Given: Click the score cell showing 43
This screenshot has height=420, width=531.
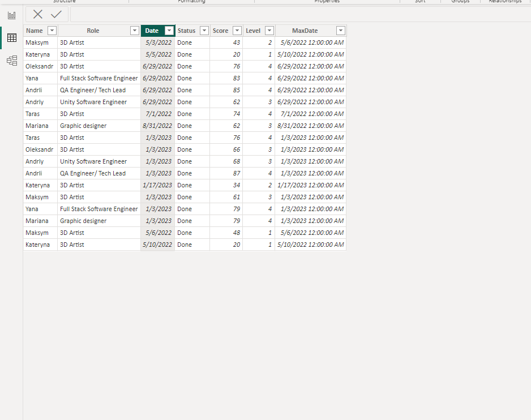Looking at the screenshot, I should click(226, 42).
